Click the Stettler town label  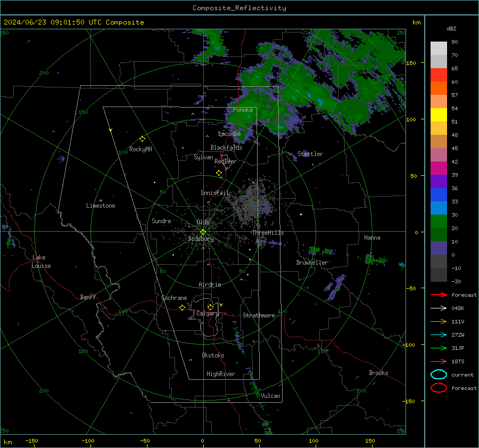pyautogui.click(x=310, y=154)
